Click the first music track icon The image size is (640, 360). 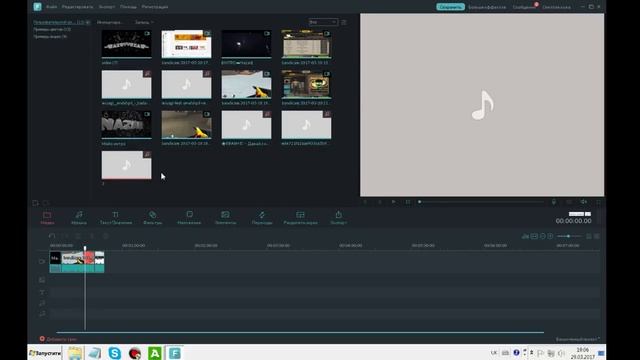tap(42, 303)
